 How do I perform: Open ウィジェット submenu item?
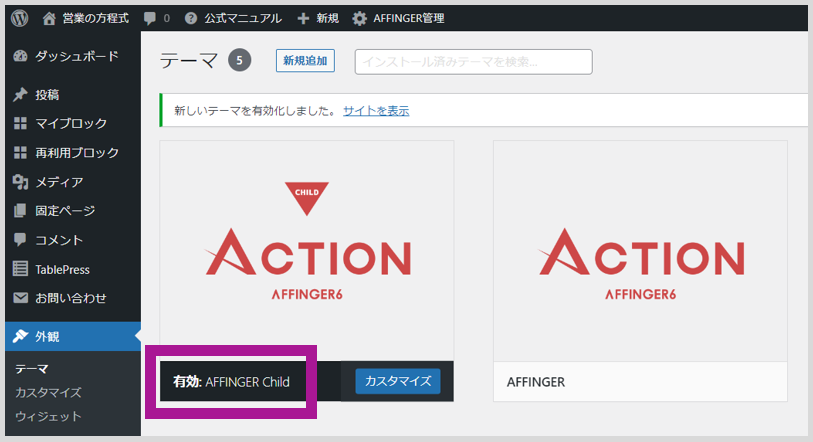tap(48, 416)
